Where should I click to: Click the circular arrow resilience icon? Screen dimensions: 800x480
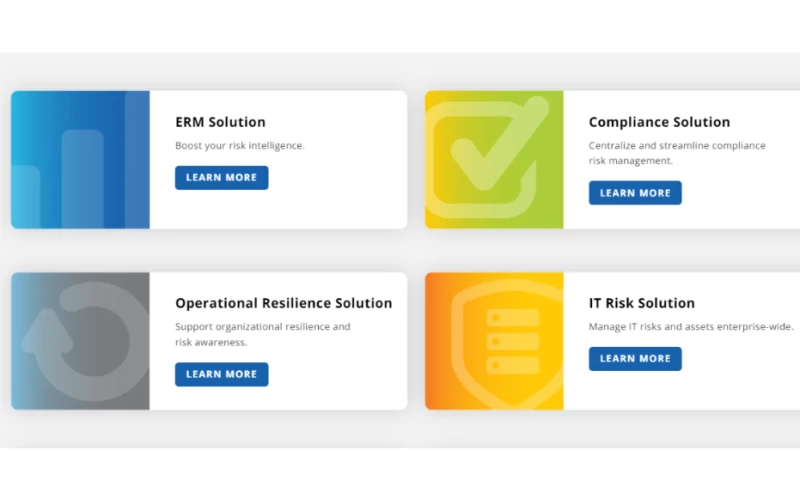point(82,340)
